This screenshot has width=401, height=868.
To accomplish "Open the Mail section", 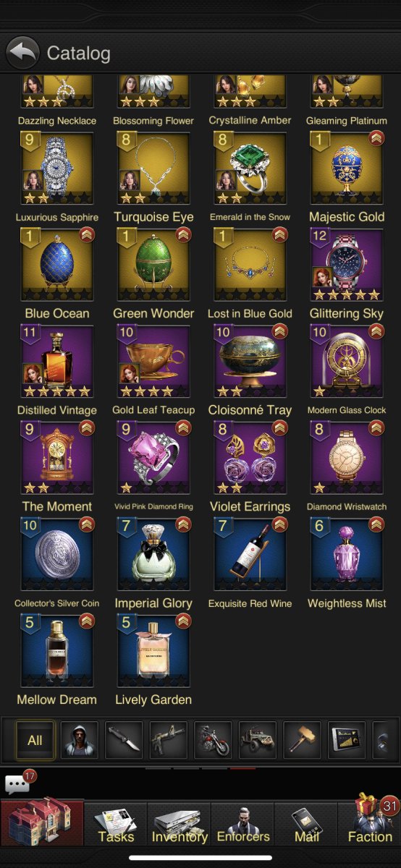I will pyautogui.click(x=306, y=825).
